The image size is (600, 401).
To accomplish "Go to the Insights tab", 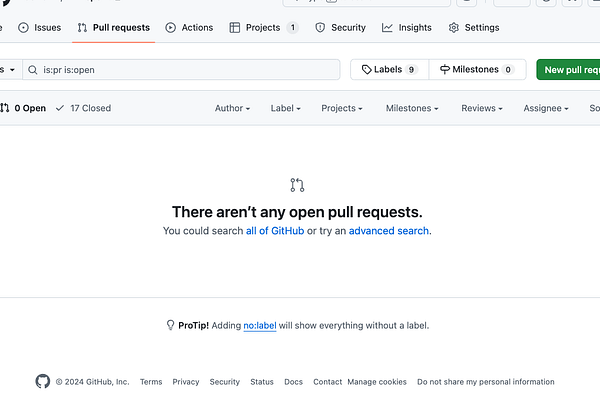I will pyautogui.click(x=407, y=28).
